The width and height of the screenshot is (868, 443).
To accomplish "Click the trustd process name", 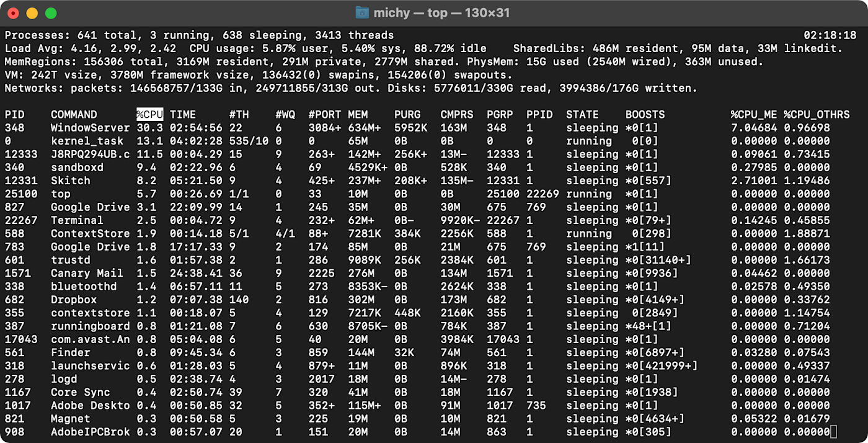I will (x=71, y=260).
